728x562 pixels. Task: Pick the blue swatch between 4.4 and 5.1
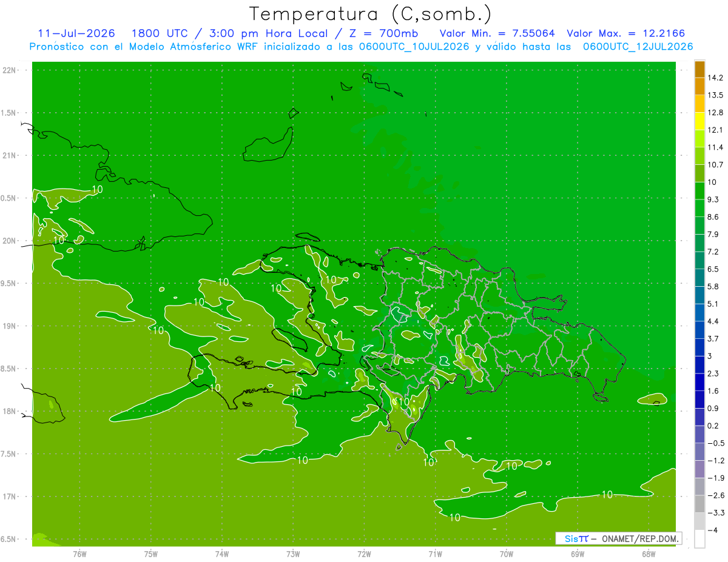[x=700, y=313]
